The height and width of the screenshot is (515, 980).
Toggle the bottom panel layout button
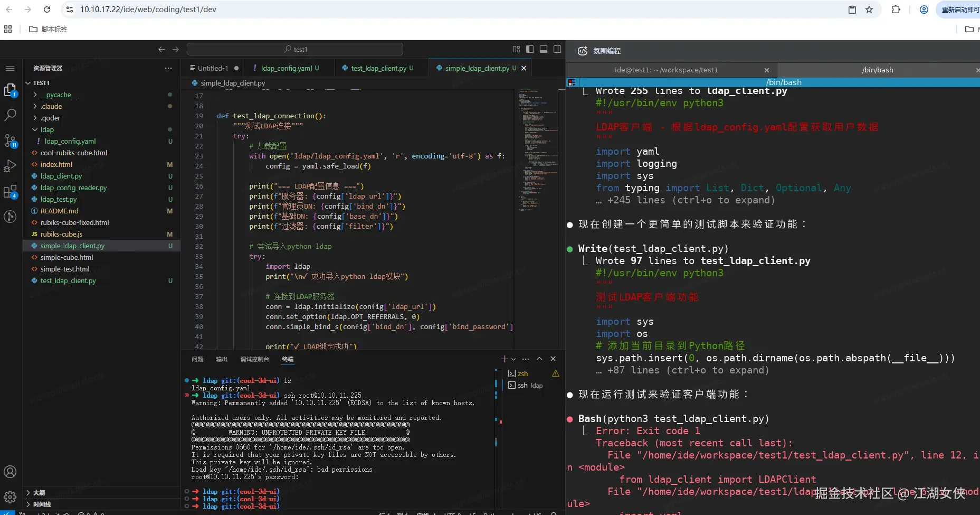pos(544,49)
